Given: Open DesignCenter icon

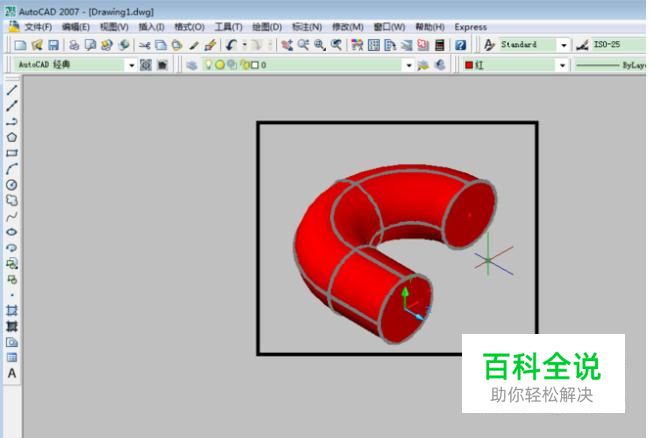Looking at the screenshot, I should coord(374,45).
